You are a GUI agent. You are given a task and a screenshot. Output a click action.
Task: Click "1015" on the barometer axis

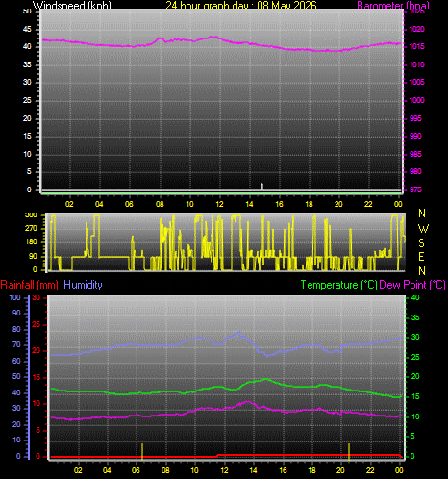tap(416, 47)
